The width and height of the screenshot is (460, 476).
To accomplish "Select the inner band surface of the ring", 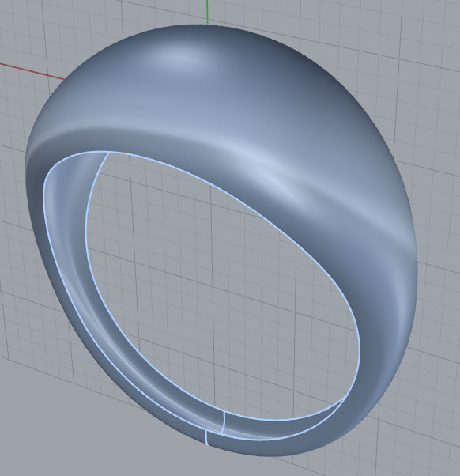I will pos(73,231).
